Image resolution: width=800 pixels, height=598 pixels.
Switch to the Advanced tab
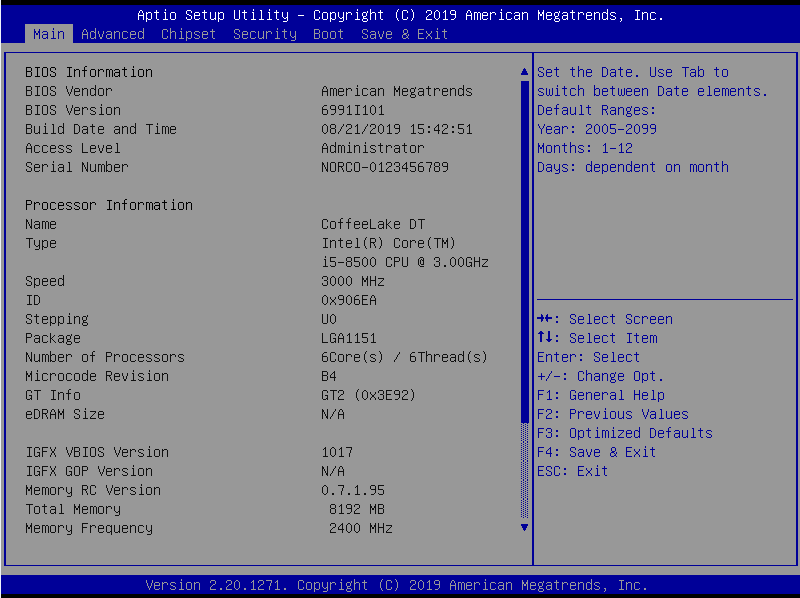click(x=112, y=34)
